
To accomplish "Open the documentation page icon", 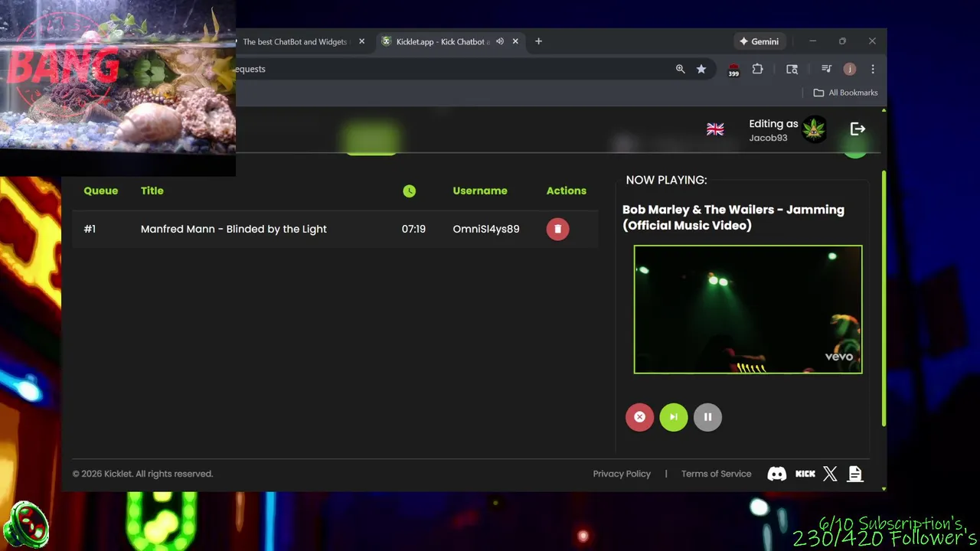I will tap(855, 474).
